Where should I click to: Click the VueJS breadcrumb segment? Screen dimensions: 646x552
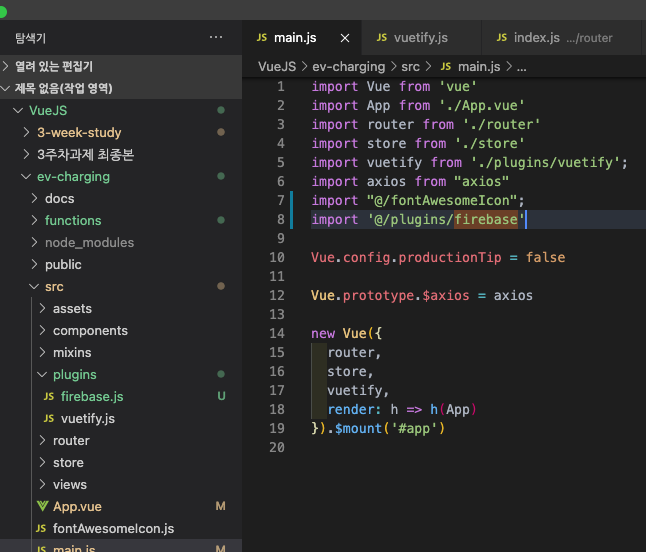[277, 66]
